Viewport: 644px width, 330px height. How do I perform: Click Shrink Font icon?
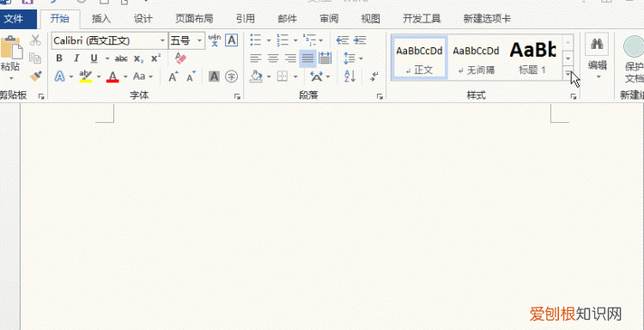tap(191, 76)
